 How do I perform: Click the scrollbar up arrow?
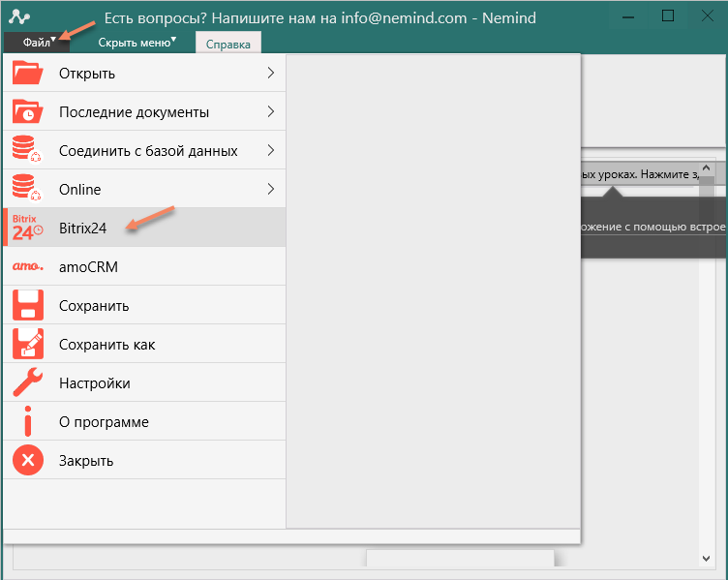pyautogui.click(x=706, y=168)
